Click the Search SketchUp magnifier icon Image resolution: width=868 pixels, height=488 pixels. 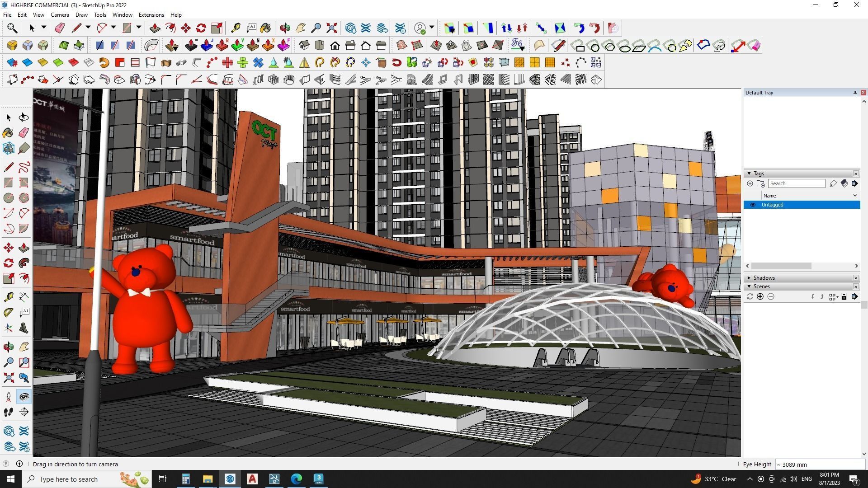12,28
